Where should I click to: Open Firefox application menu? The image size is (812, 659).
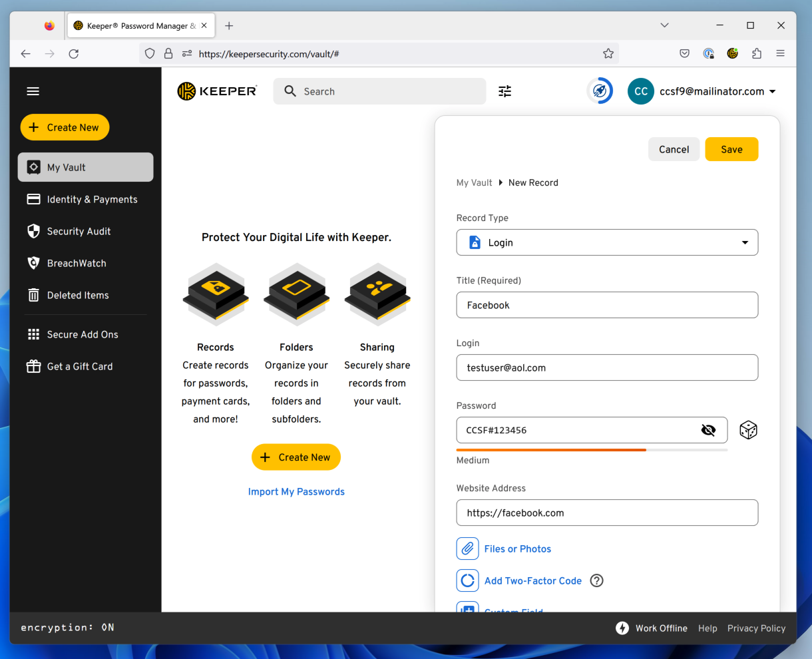(x=781, y=53)
